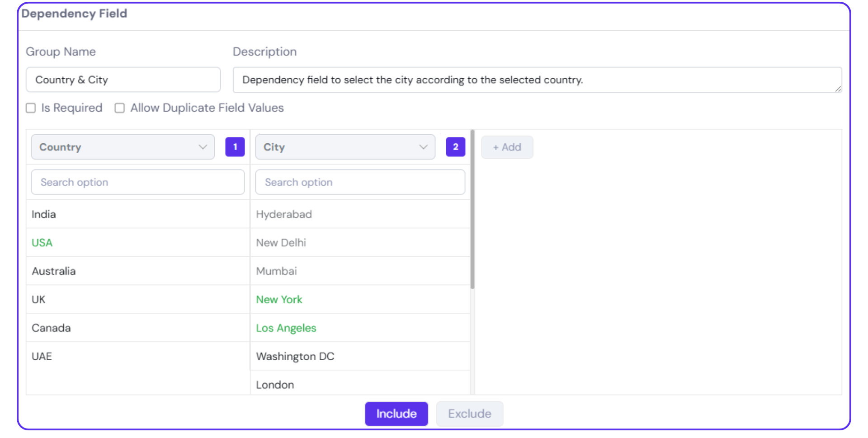
Task: Expand the City dropdown
Action: click(345, 147)
